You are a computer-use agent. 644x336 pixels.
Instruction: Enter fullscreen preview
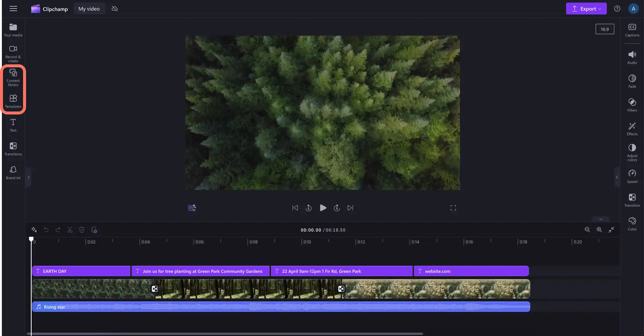[x=453, y=208]
